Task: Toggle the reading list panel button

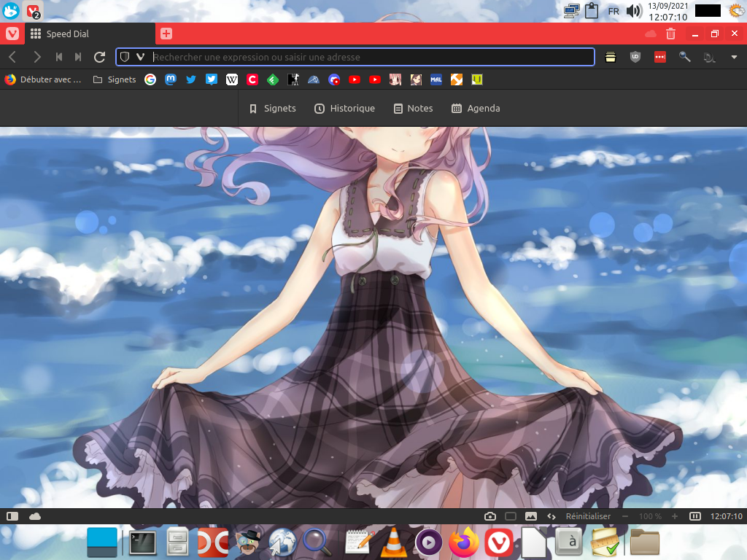Action: (x=611, y=57)
